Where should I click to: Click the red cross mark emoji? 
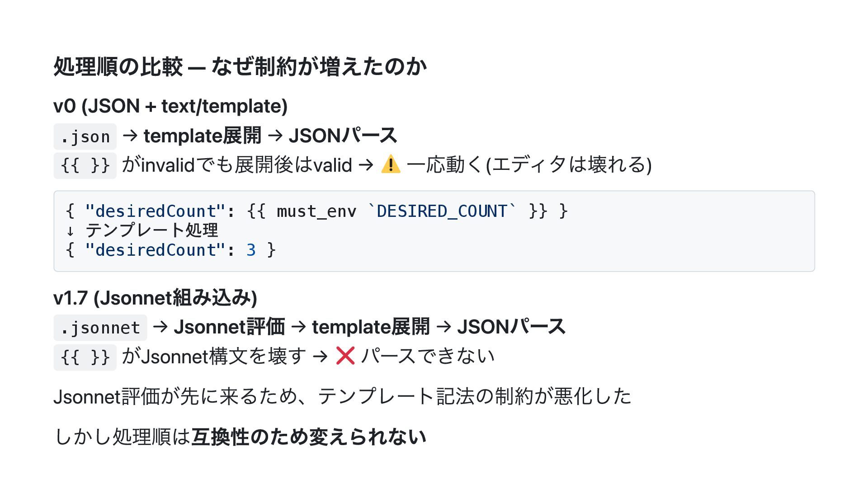point(345,356)
